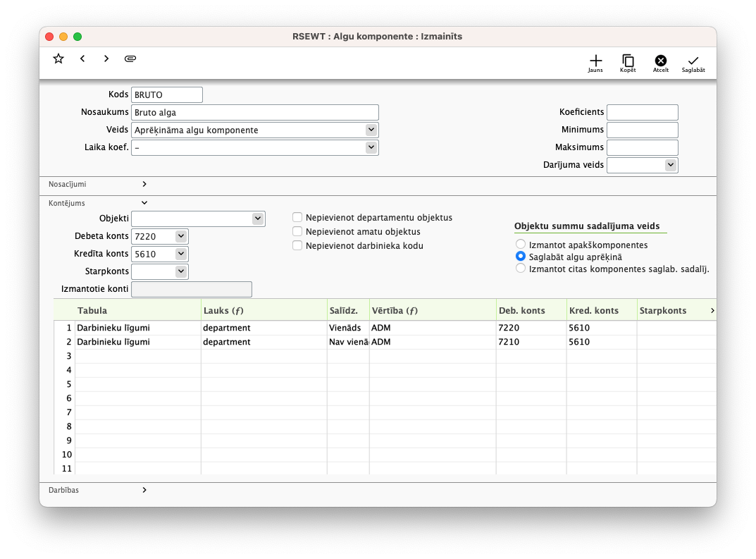Close the window with red button

pos(49,37)
